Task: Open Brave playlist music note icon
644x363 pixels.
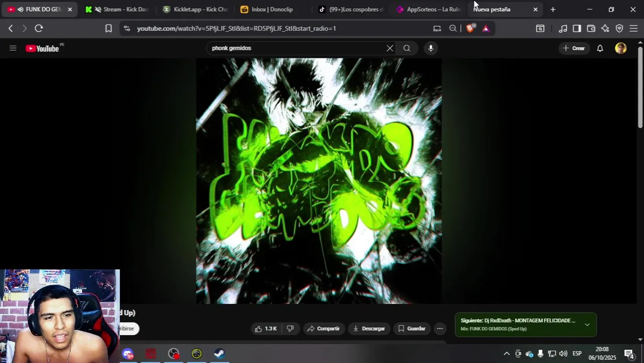Action: point(563,29)
